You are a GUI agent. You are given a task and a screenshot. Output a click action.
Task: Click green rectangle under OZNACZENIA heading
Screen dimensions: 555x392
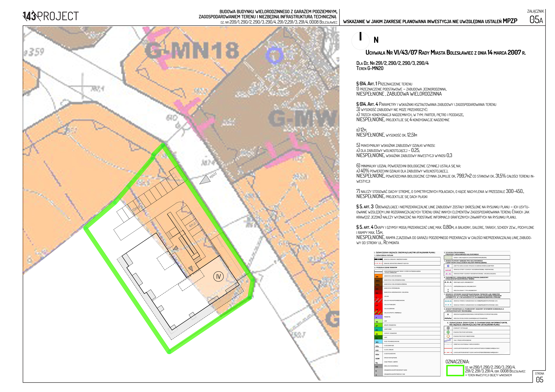coord(455,371)
